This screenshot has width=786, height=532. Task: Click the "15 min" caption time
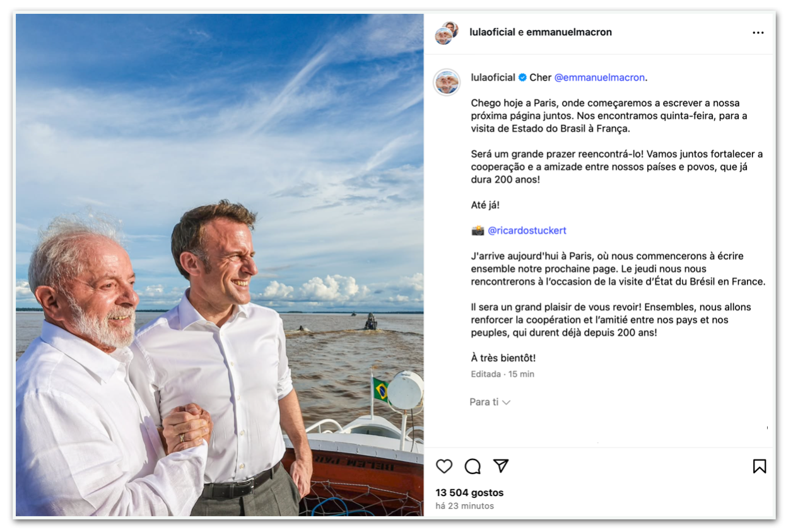pos(522,374)
